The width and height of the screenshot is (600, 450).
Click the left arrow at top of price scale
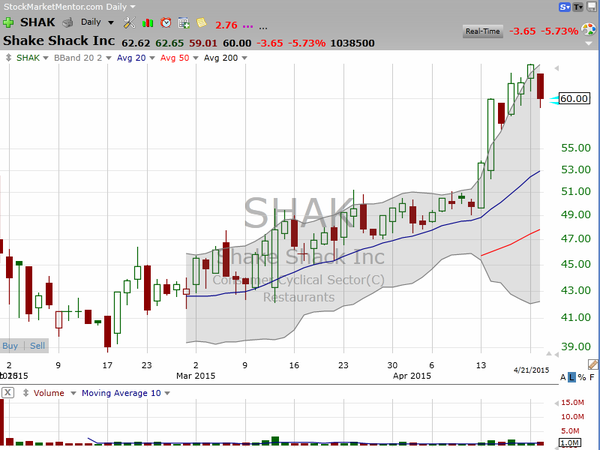tap(557, 68)
